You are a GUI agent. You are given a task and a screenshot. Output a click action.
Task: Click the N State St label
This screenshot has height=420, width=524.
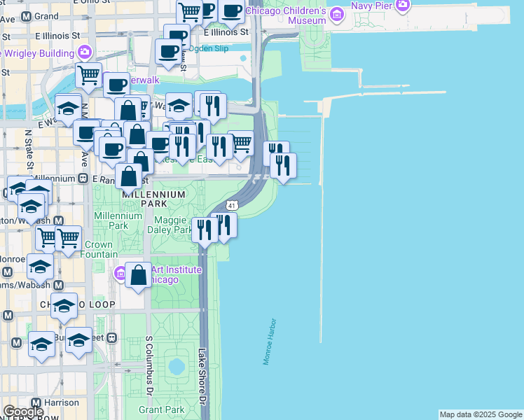pyautogui.click(x=29, y=150)
